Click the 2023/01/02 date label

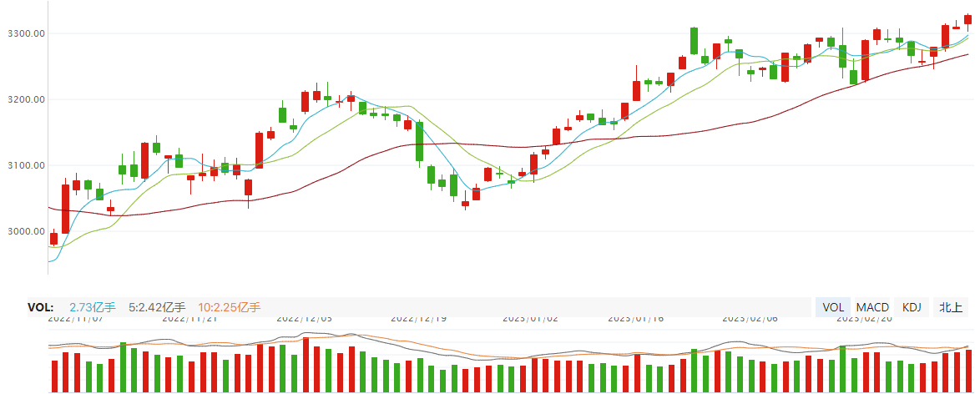click(x=530, y=318)
